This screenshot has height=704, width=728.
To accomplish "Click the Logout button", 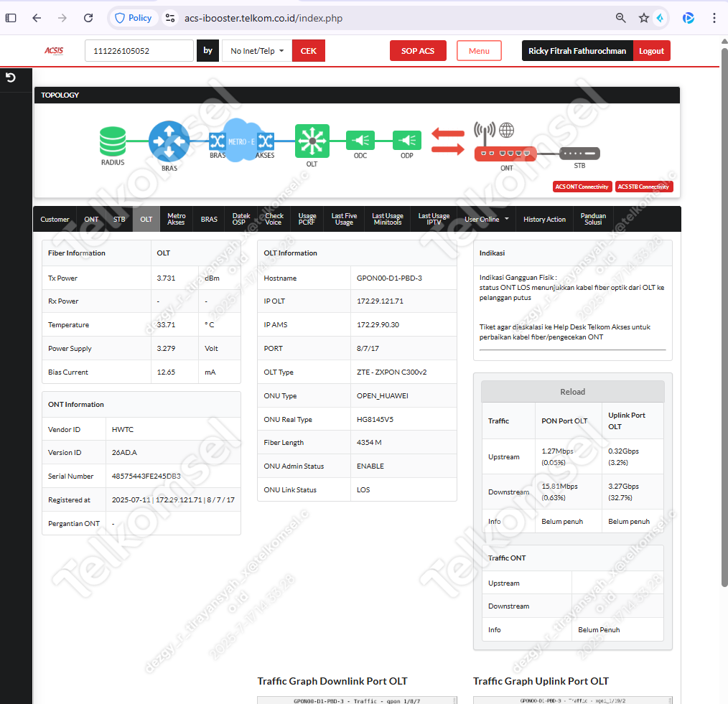I will (651, 50).
